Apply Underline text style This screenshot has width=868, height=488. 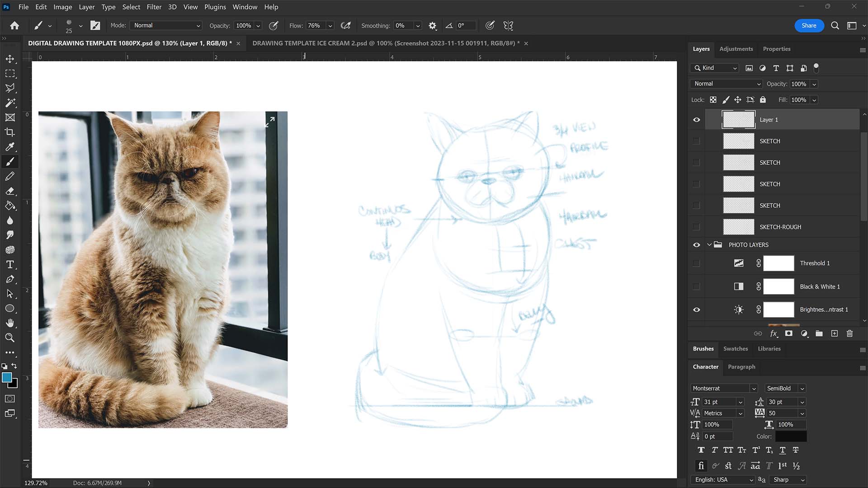pos(783,450)
